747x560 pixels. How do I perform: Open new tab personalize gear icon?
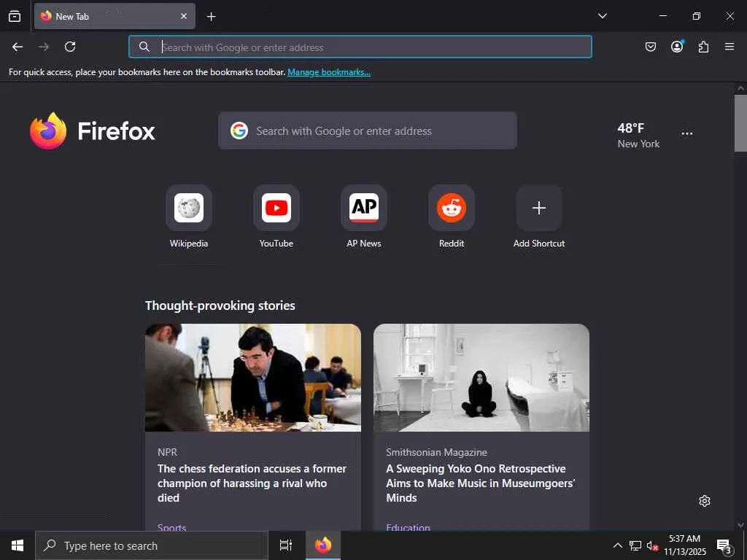(x=705, y=501)
